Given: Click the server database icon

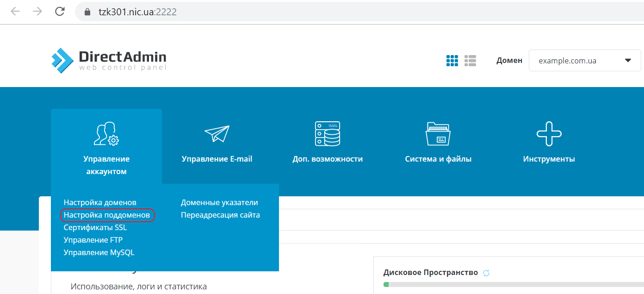Looking at the screenshot, I should 327,134.
